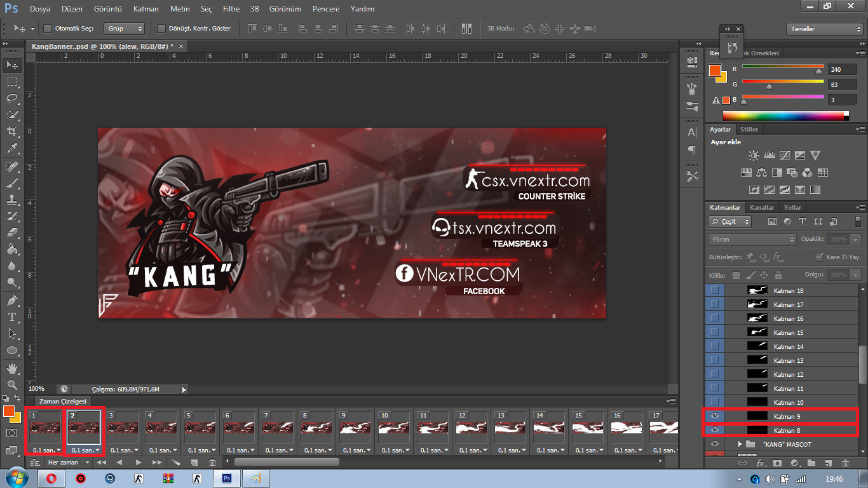Image resolution: width=868 pixels, height=488 pixels.
Task: Set the foreground color swatch in the toolbox
Action: [x=9, y=411]
